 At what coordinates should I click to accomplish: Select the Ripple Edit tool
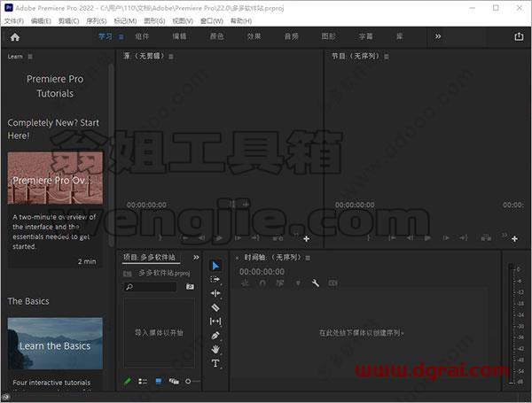215,293
